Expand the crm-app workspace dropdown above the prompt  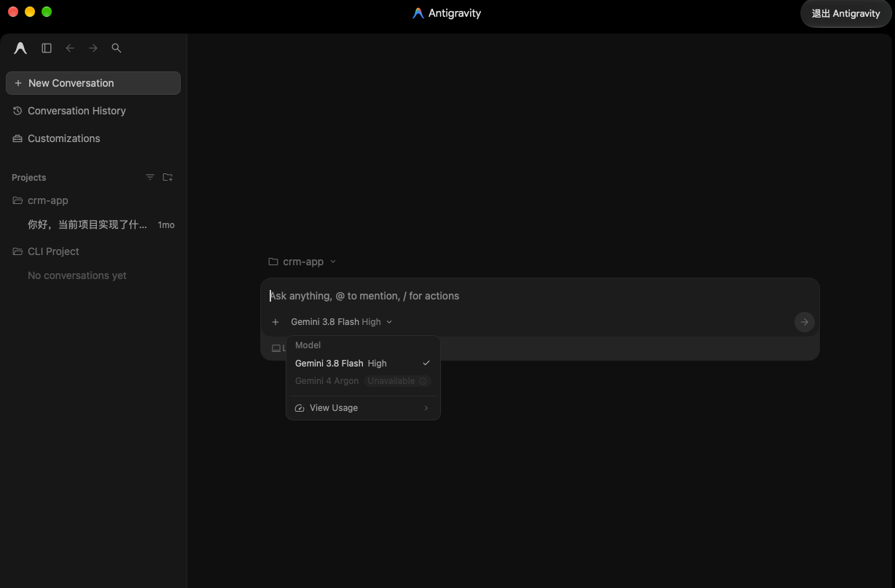(x=302, y=262)
